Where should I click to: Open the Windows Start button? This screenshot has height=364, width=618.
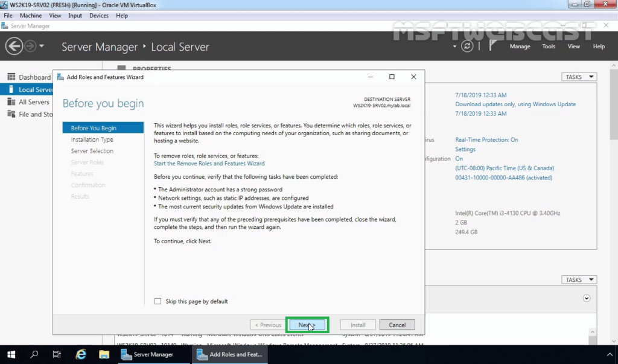click(x=11, y=354)
